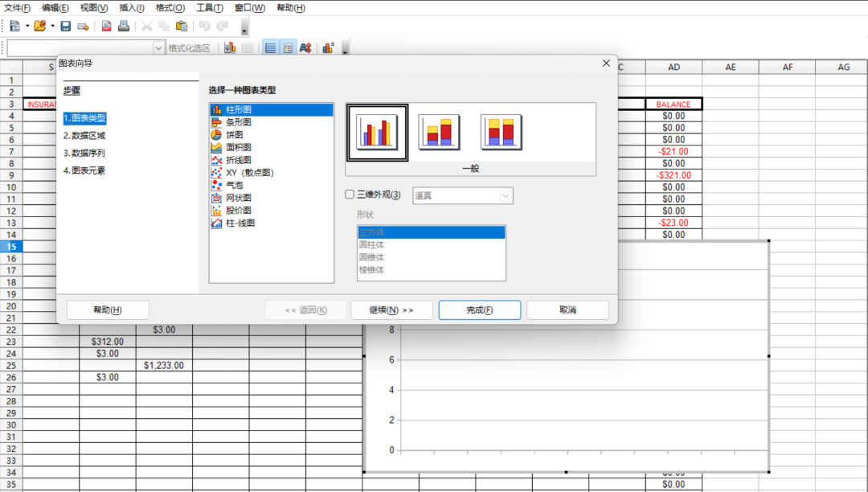Go to step 1.图表类型

84,118
